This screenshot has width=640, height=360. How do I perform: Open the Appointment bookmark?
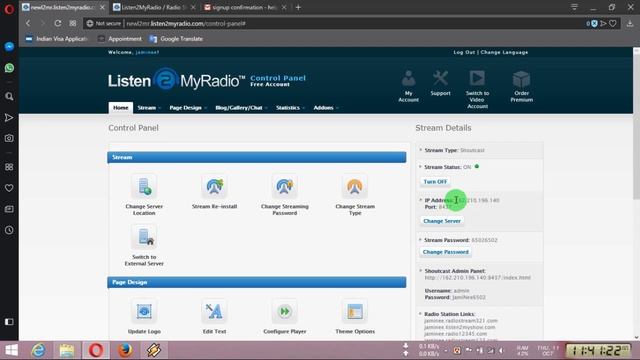pos(120,39)
